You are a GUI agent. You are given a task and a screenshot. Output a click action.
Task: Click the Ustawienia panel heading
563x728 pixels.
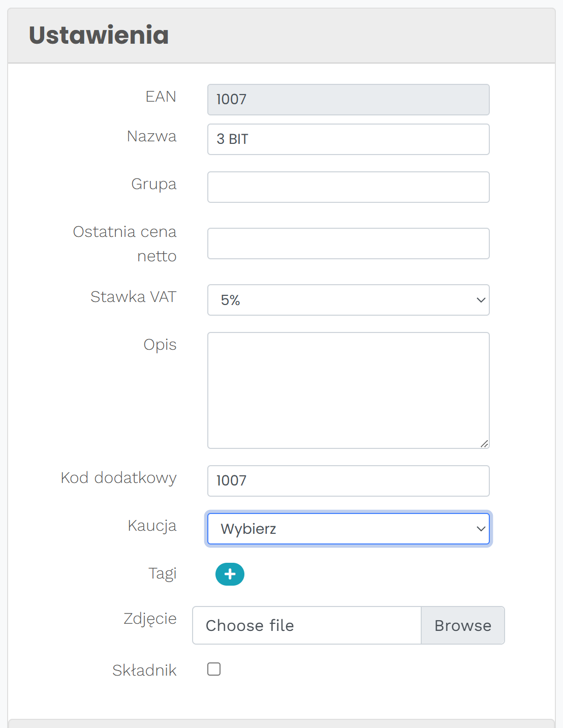(99, 35)
